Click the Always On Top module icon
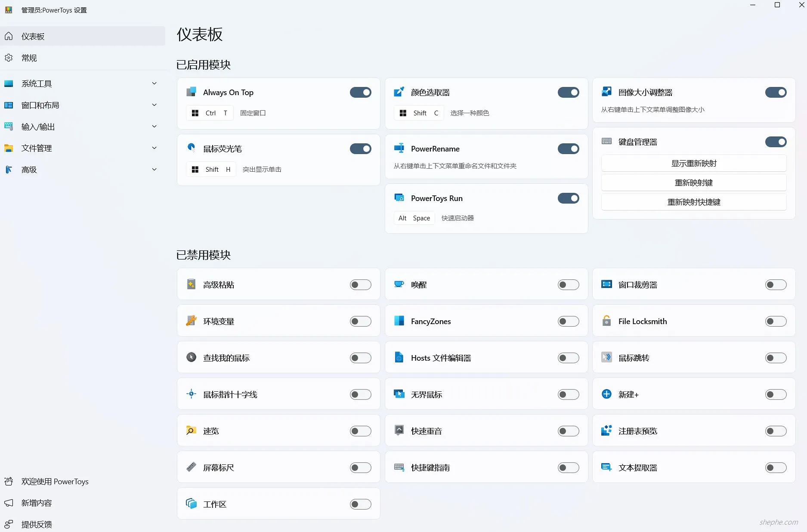This screenshot has width=807, height=532. point(191,92)
